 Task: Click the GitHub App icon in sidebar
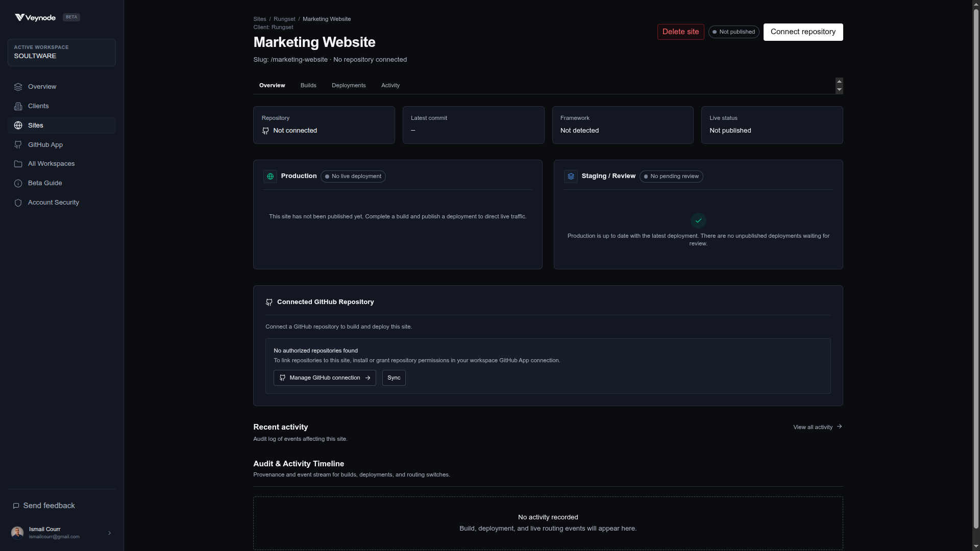click(x=18, y=145)
